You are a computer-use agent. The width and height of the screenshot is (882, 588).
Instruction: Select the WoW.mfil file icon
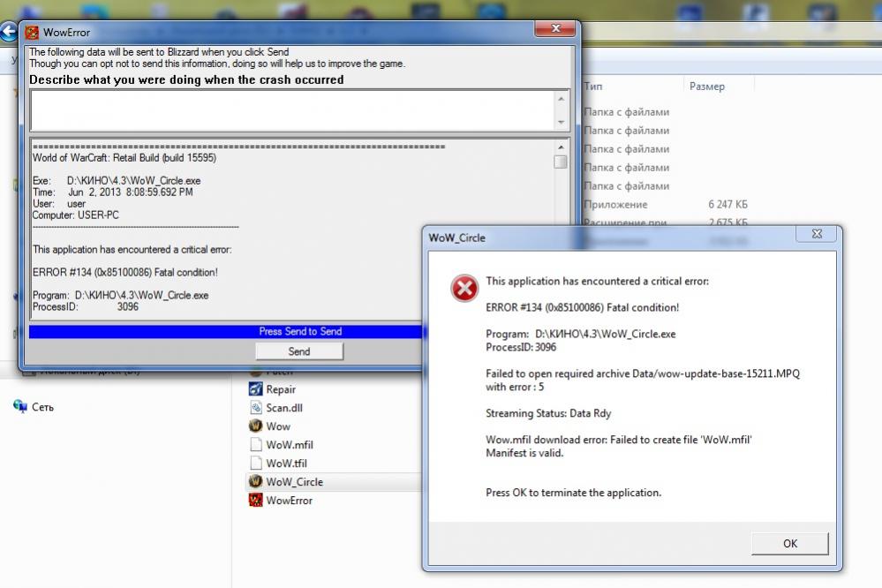pyautogui.click(x=256, y=445)
